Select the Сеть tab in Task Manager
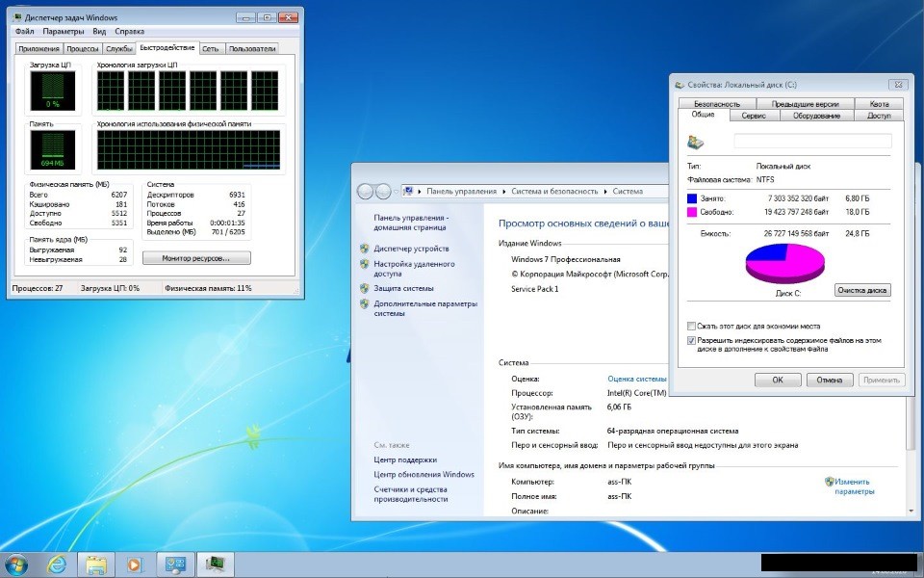 [x=211, y=49]
